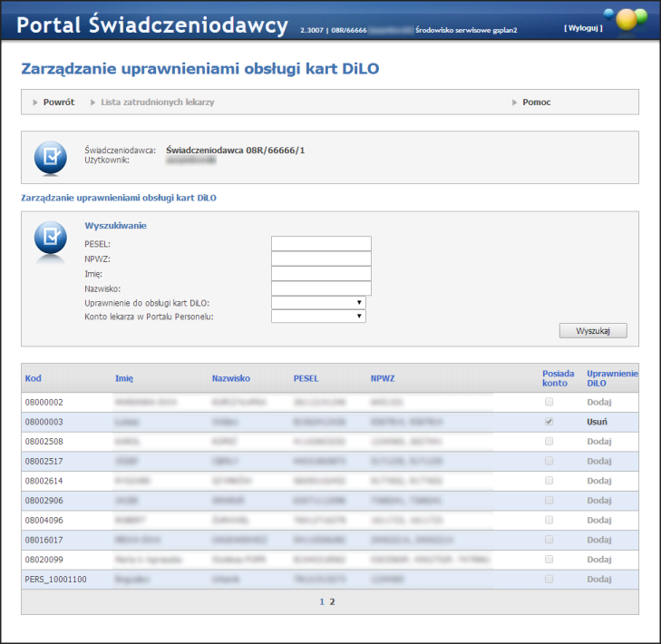Click Dodaj for row 08002906
Screen dimensions: 661x644
599,500
